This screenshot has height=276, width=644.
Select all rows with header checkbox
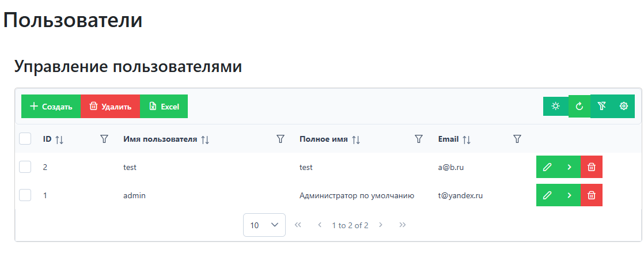(25, 139)
